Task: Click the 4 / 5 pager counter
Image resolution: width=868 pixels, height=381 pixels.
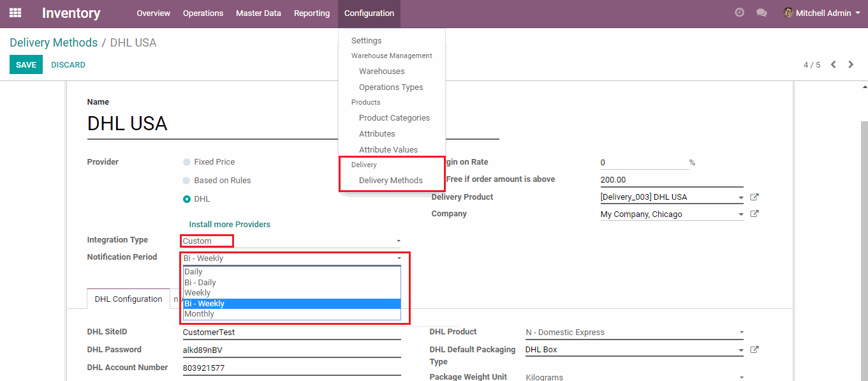Action: click(812, 65)
